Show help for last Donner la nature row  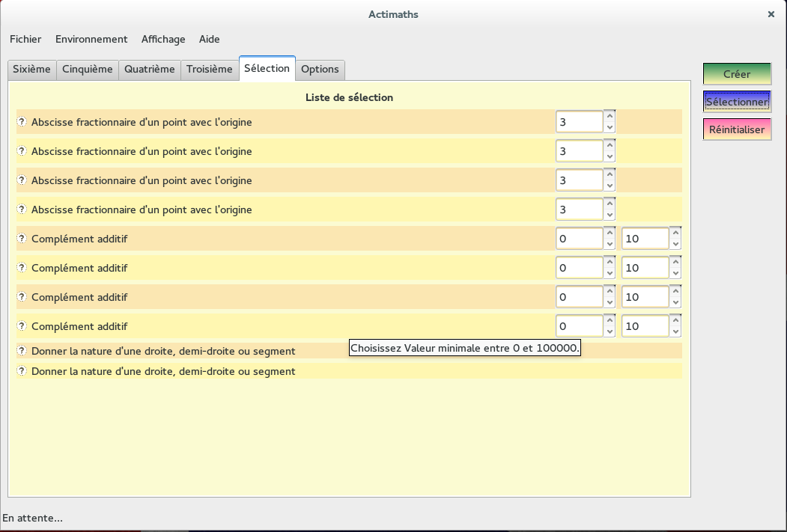click(22, 371)
